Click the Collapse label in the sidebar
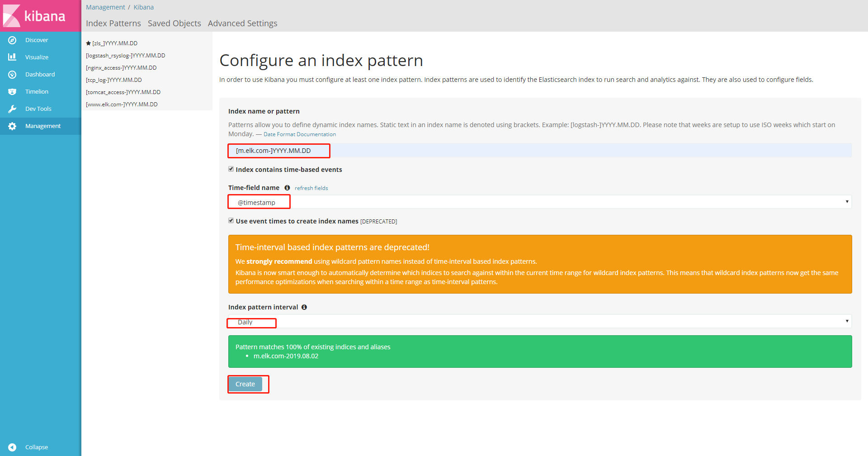Screen dimensions: 868x456 [x=37, y=447]
